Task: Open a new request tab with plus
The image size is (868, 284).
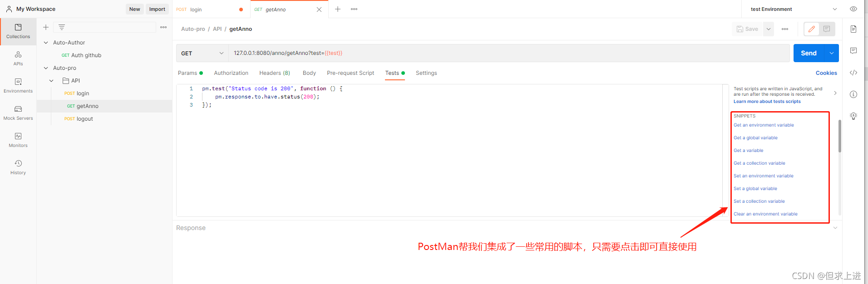Action: (338, 9)
